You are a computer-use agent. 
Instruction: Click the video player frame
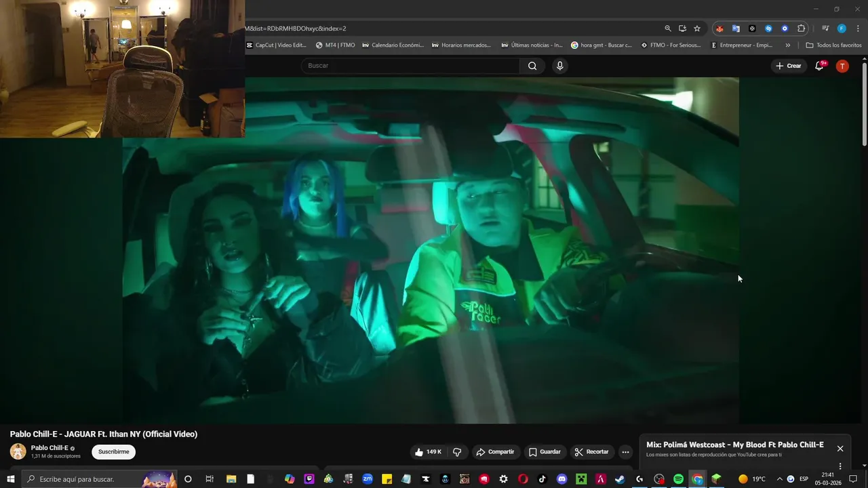pos(431,250)
